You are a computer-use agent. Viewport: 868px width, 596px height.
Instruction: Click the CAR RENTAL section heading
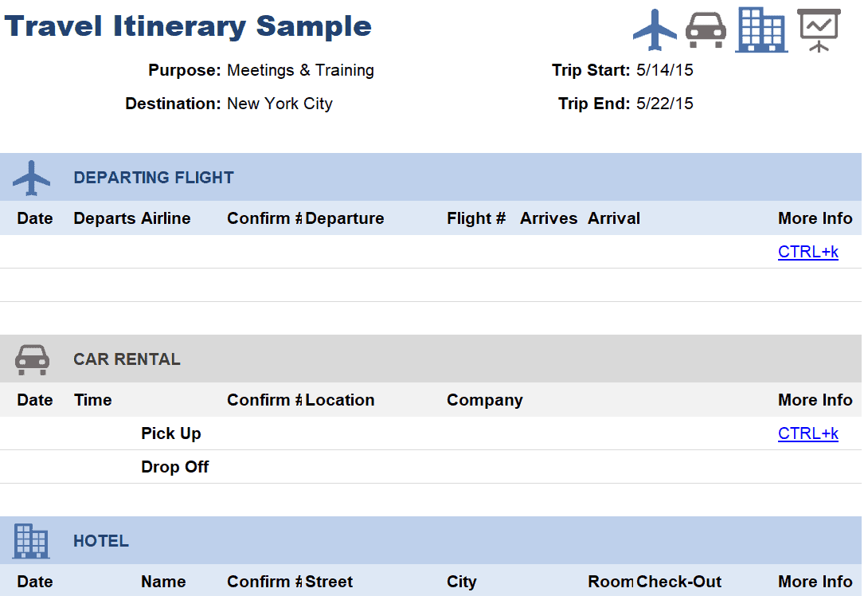click(x=127, y=359)
